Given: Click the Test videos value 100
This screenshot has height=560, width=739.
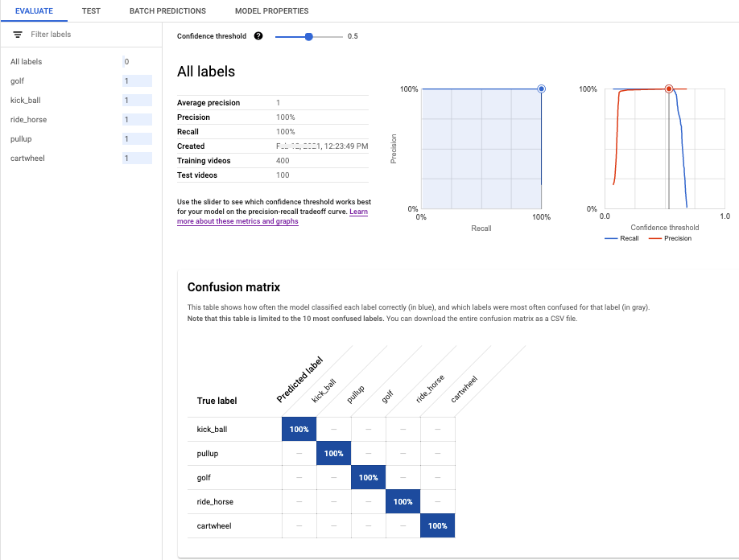Looking at the screenshot, I should (x=283, y=175).
